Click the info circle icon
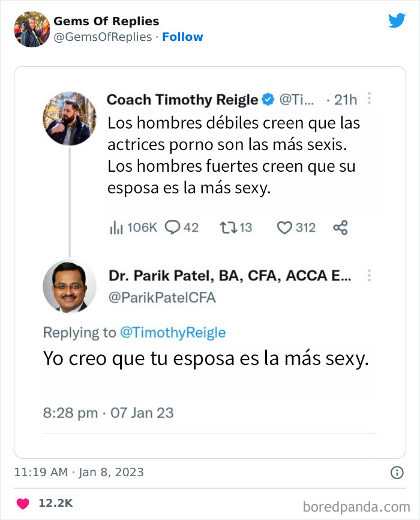The image size is (420, 520). point(397,472)
